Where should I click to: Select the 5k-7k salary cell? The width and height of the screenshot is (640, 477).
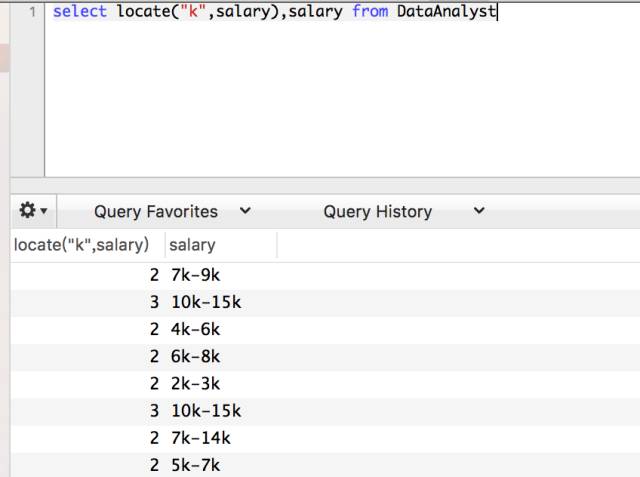(196, 465)
